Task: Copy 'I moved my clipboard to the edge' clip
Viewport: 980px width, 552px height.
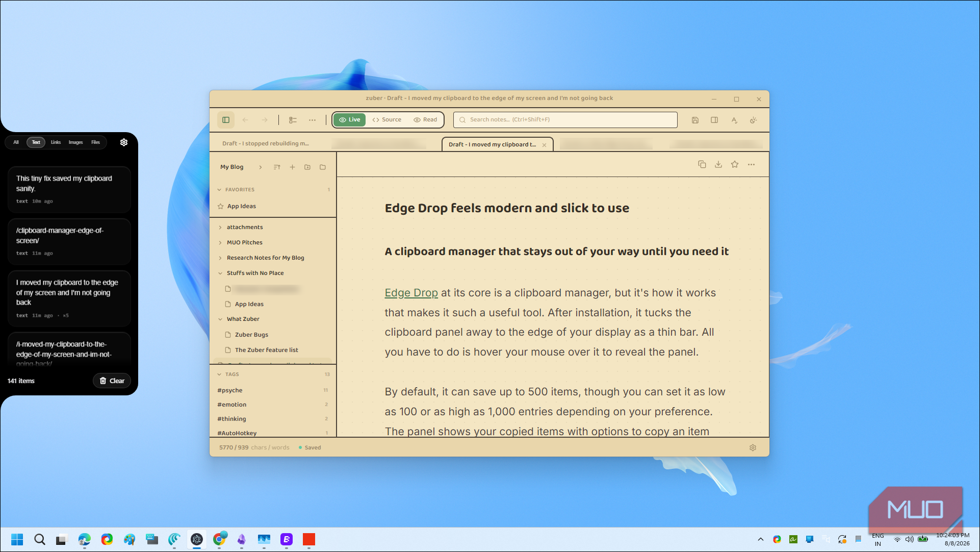Action: 69,298
